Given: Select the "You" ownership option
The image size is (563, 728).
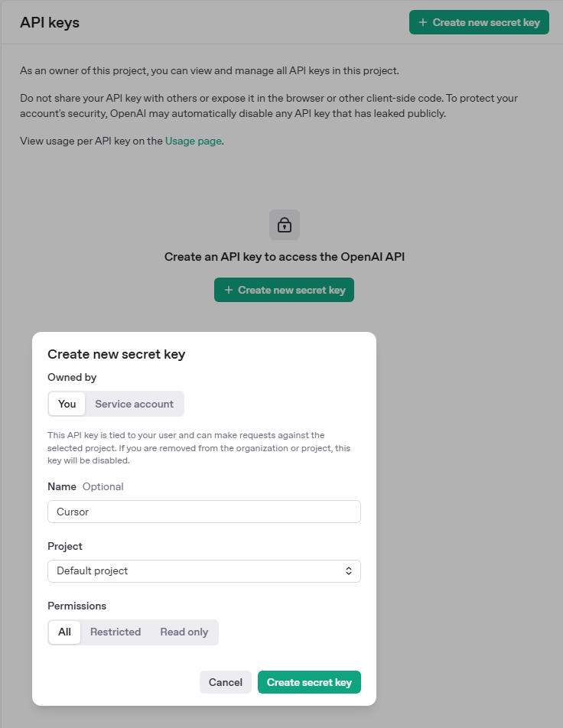Looking at the screenshot, I should [67, 404].
